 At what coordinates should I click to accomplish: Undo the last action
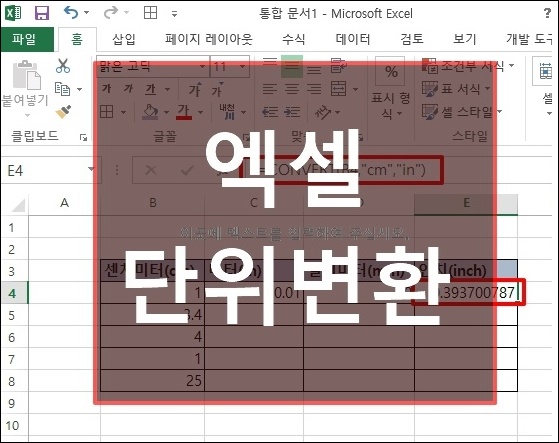(x=71, y=13)
